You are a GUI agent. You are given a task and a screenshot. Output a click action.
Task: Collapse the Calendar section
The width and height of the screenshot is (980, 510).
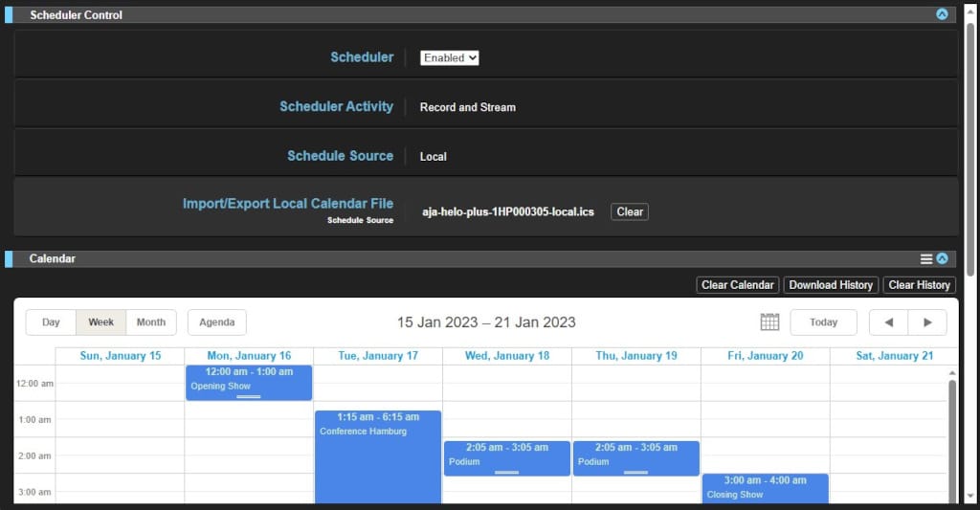click(x=942, y=259)
